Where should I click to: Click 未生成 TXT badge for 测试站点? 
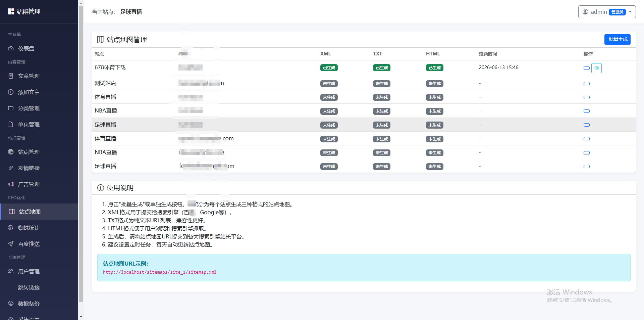(382, 84)
